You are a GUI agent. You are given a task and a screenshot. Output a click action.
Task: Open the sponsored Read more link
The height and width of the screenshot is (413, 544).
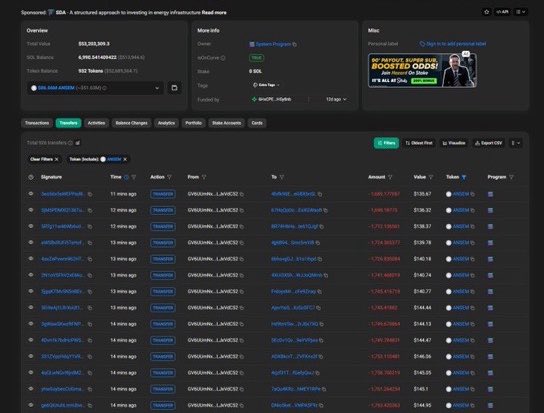coord(214,12)
